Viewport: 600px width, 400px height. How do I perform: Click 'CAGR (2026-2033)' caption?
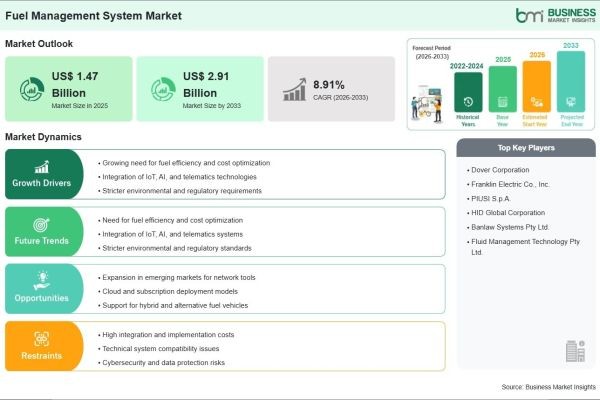(x=341, y=98)
